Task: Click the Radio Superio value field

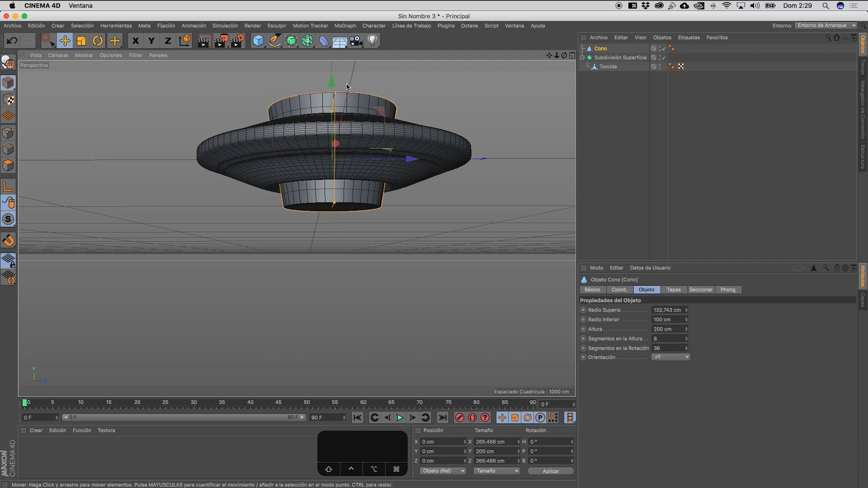Action: (667, 310)
